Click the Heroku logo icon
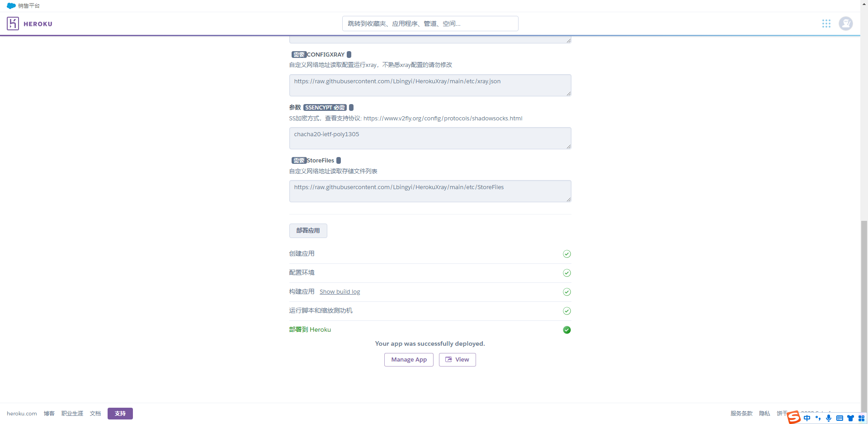Image resolution: width=868 pixels, height=424 pixels. click(13, 24)
